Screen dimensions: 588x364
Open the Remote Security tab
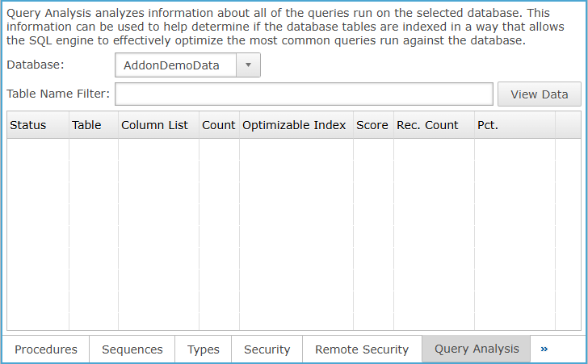(x=362, y=349)
